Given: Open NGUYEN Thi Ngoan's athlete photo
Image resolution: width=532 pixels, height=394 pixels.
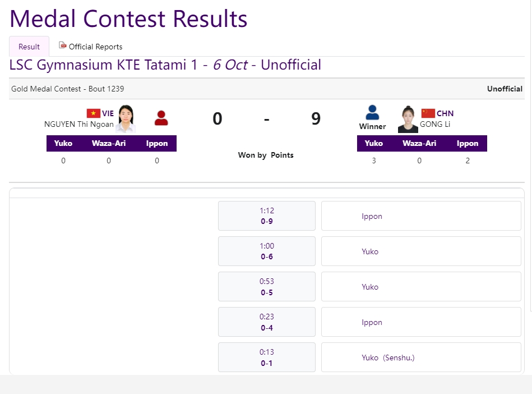Looking at the screenshot, I should pyautogui.click(x=126, y=118).
